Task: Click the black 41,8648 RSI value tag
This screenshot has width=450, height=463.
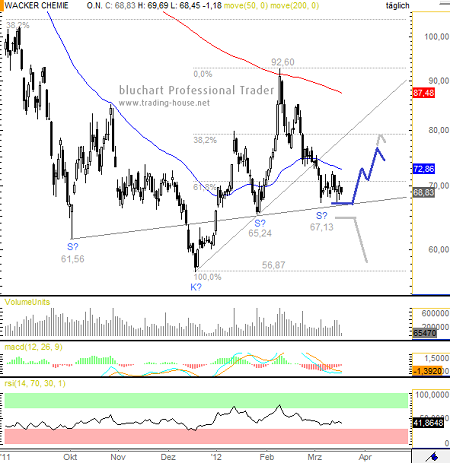Action: [428, 423]
